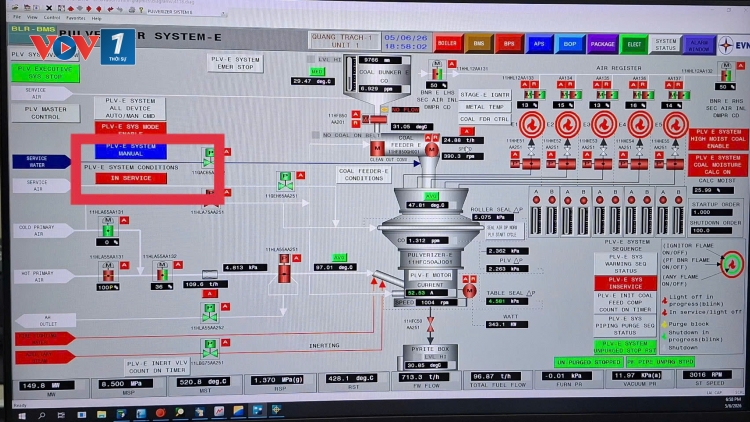The width and height of the screenshot is (750, 422).
Task: Open cold primary air damper 11HLA65AA131
Action: click(108, 227)
